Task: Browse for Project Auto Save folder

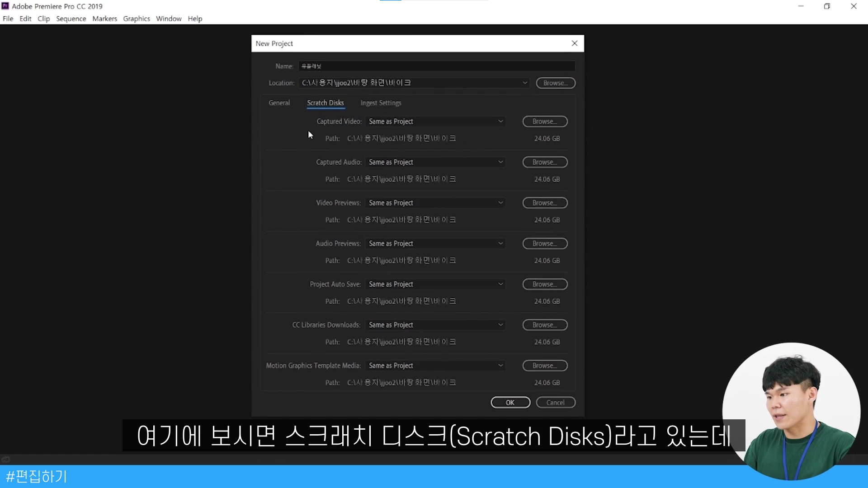Action: tap(545, 284)
